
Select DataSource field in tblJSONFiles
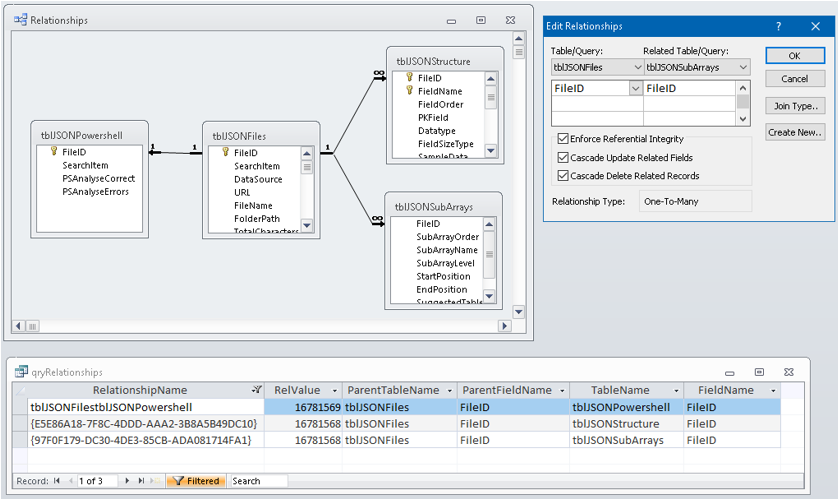pyautogui.click(x=258, y=179)
